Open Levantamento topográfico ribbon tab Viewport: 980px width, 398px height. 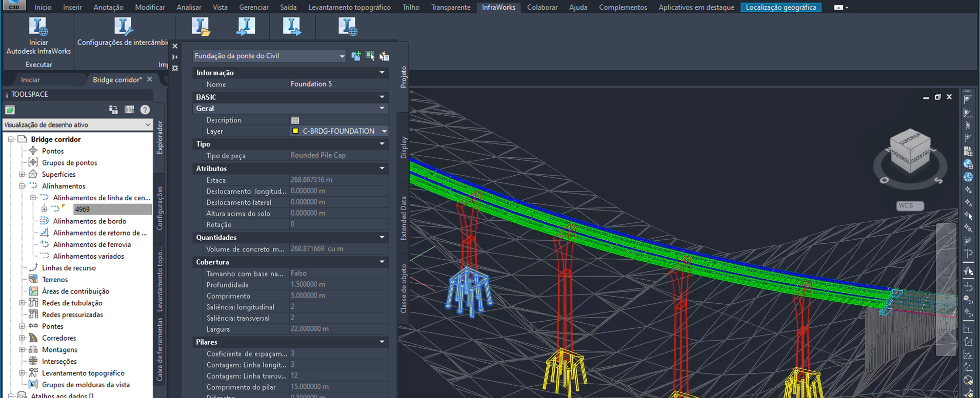click(x=349, y=7)
